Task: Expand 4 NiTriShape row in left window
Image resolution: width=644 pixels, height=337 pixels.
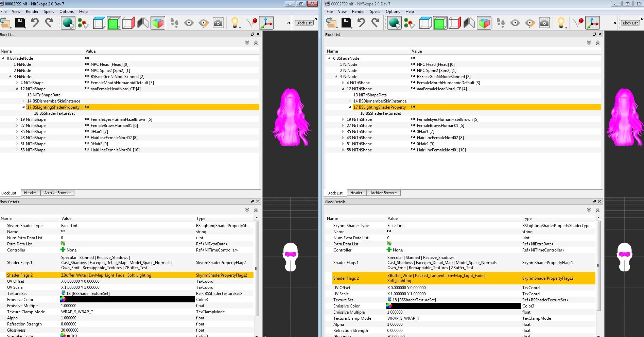Action: coord(17,82)
